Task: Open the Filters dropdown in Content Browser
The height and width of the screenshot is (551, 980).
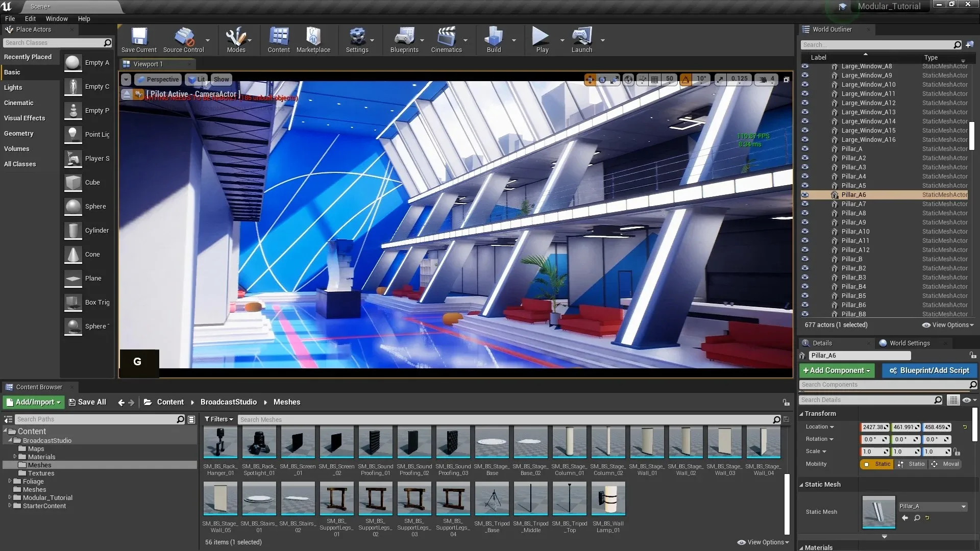Action: [219, 419]
